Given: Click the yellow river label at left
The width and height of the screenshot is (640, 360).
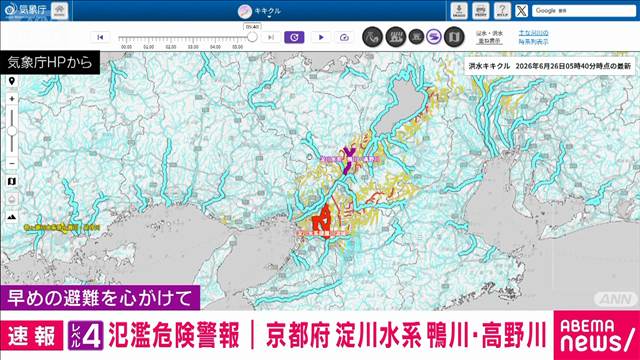Looking at the screenshot, I should [x=61, y=227].
